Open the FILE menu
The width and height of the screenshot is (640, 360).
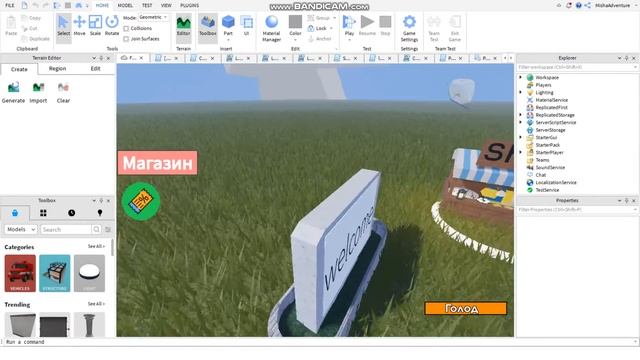10,5
